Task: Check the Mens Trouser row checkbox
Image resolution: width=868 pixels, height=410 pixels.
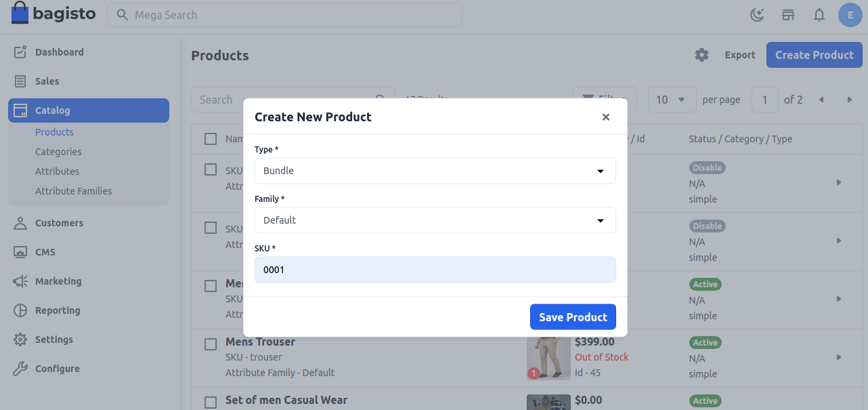Action: click(x=210, y=344)
